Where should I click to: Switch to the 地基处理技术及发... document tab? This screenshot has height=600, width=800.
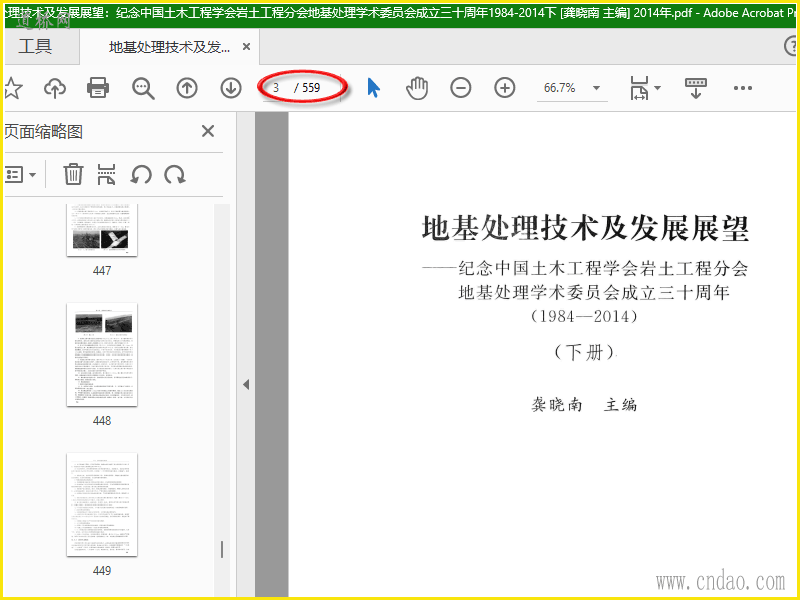click(169, 47)
